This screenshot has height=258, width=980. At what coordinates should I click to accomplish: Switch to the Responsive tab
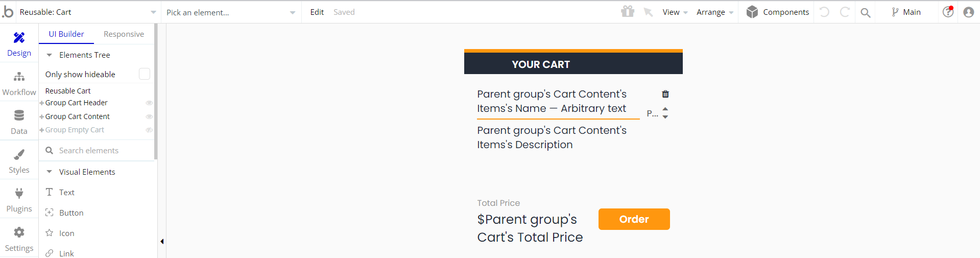124,34
